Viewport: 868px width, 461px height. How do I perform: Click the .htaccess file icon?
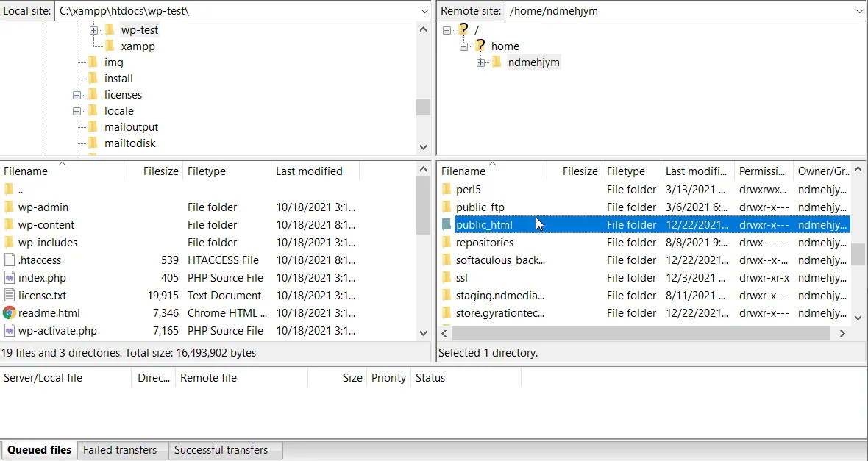9,260
